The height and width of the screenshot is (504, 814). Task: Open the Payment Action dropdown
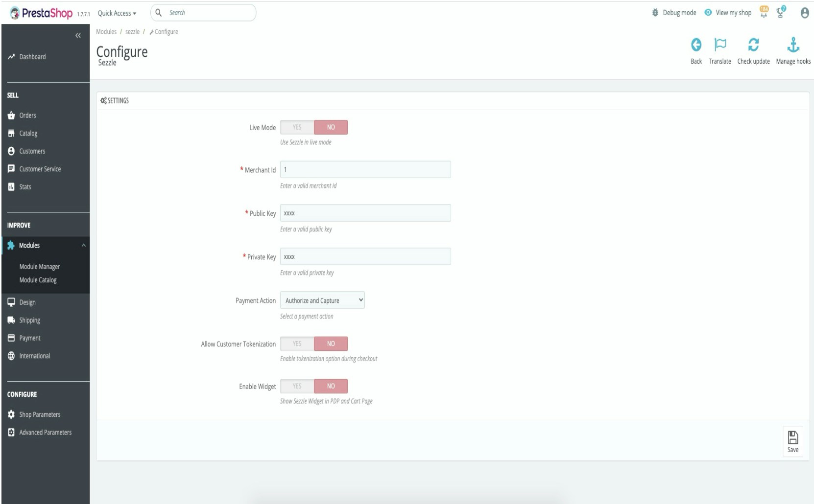(322, 300)
